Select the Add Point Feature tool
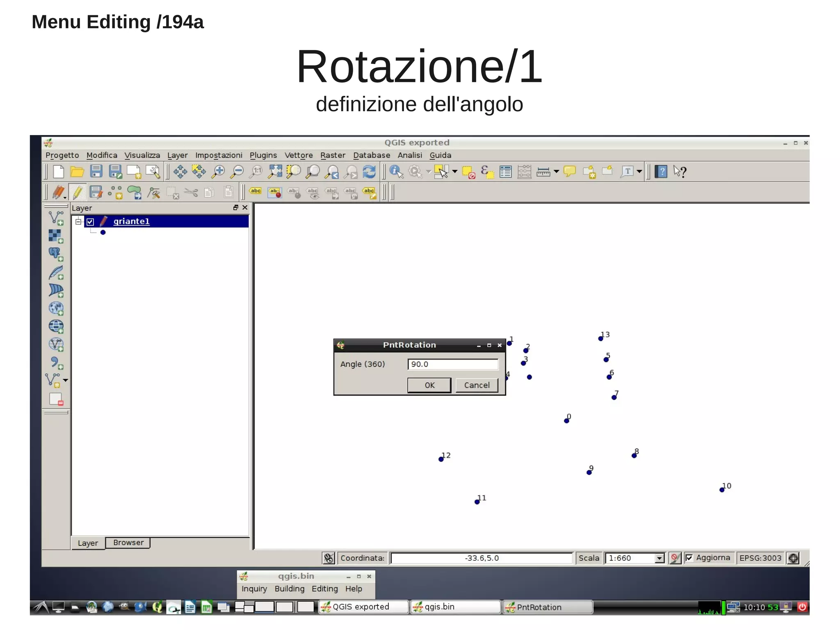This screenshot has width=840, height=630. click(x=115, y=192)
